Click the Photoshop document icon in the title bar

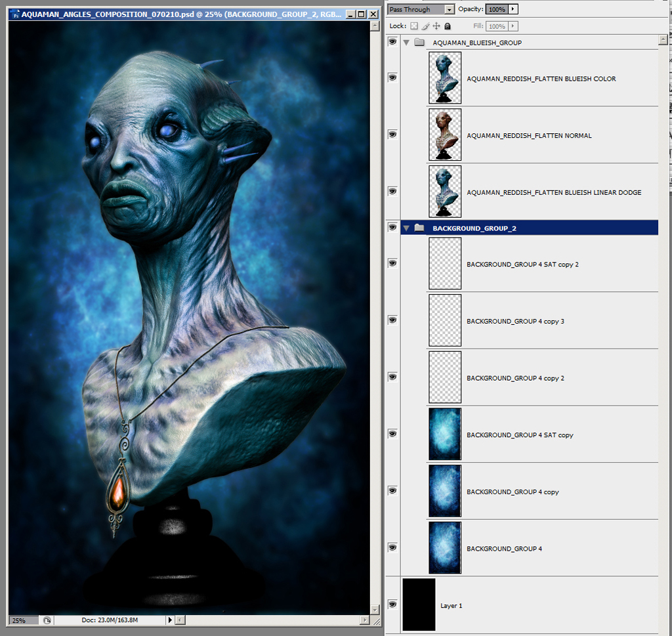16,14
